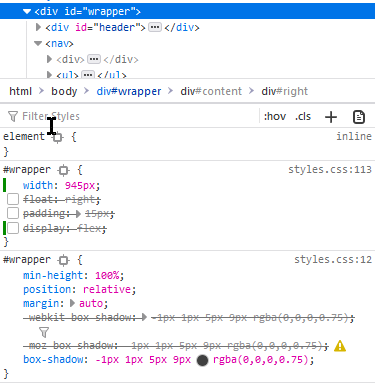Screen dimensions: 375x384
Task: Select body in the breadcrumb trail
Action: coord(64,91)
